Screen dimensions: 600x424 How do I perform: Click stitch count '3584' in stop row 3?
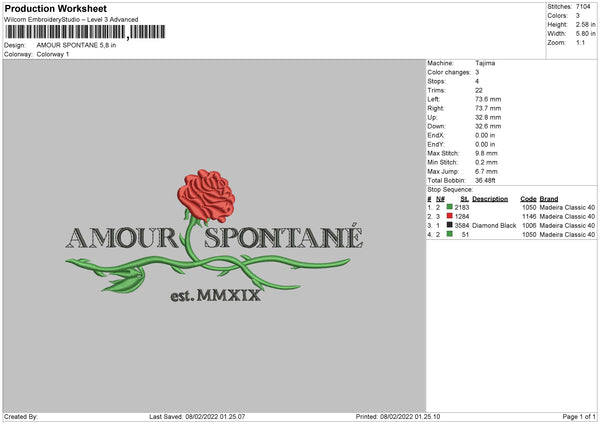coord(462,226)
